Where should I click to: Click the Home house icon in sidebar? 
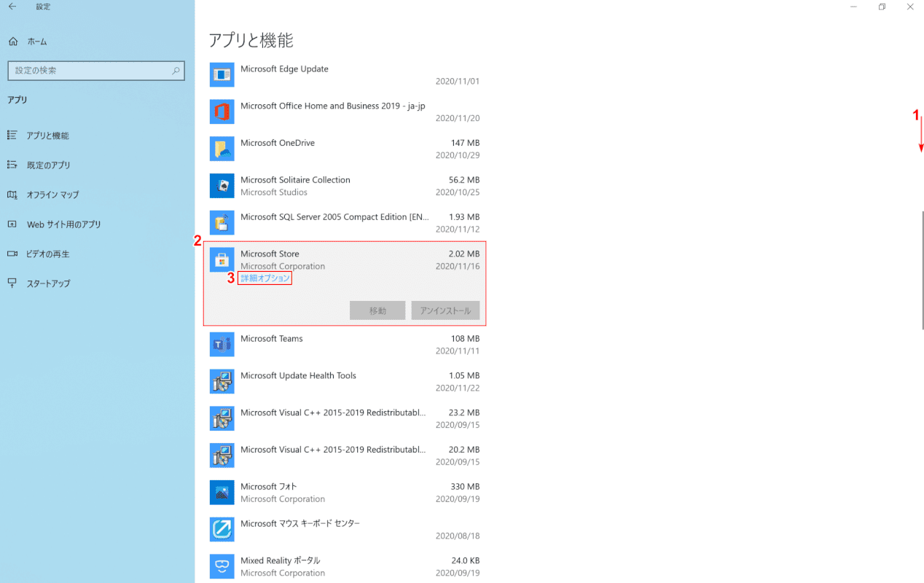point(12,42)
